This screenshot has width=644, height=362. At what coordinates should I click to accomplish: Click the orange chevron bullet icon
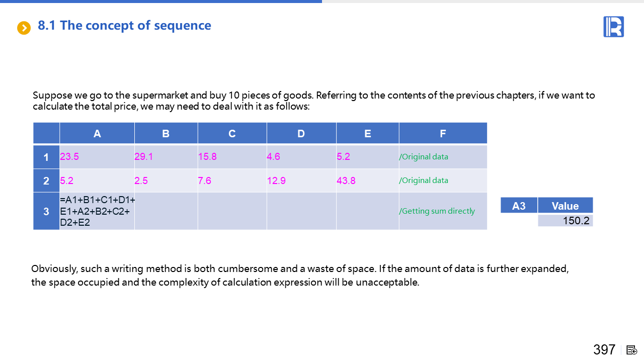coord(24,28)
